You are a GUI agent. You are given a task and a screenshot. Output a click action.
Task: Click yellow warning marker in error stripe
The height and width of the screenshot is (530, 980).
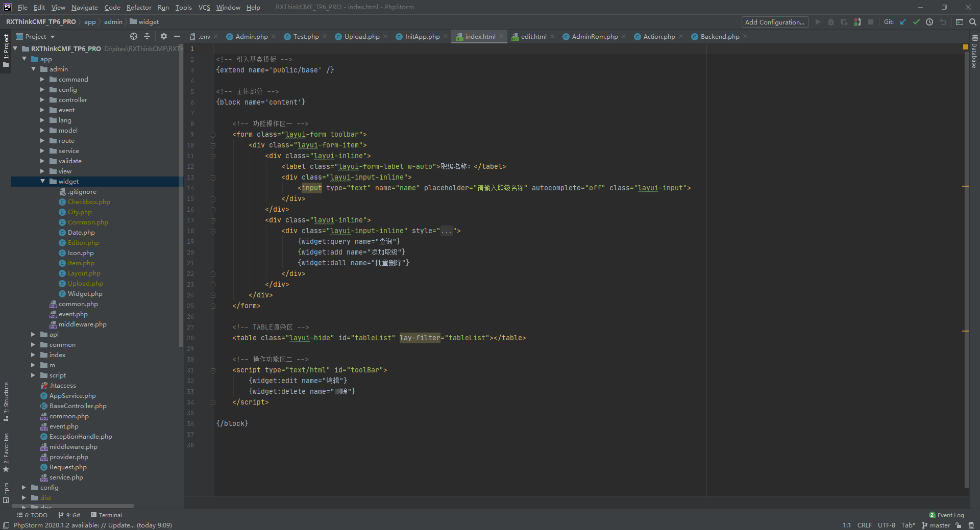pos(965,47)
